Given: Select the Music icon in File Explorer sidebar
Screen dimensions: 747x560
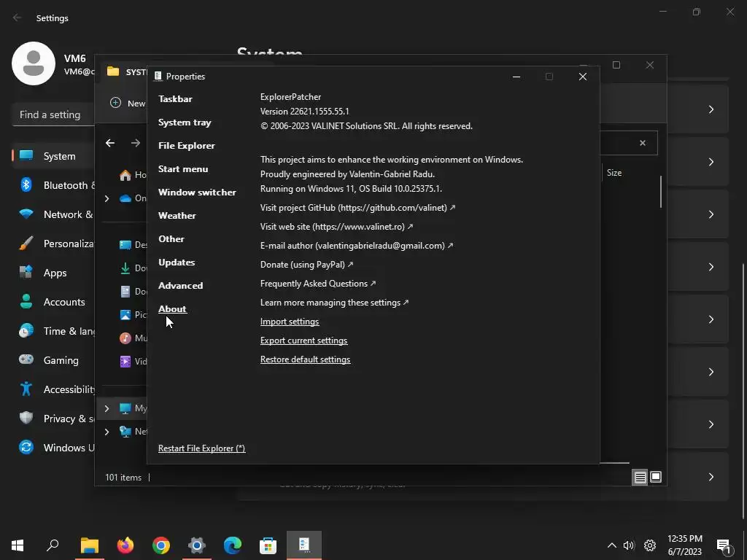Looking at the screenshot, I should pyautogui.click(x=125, y=338).
